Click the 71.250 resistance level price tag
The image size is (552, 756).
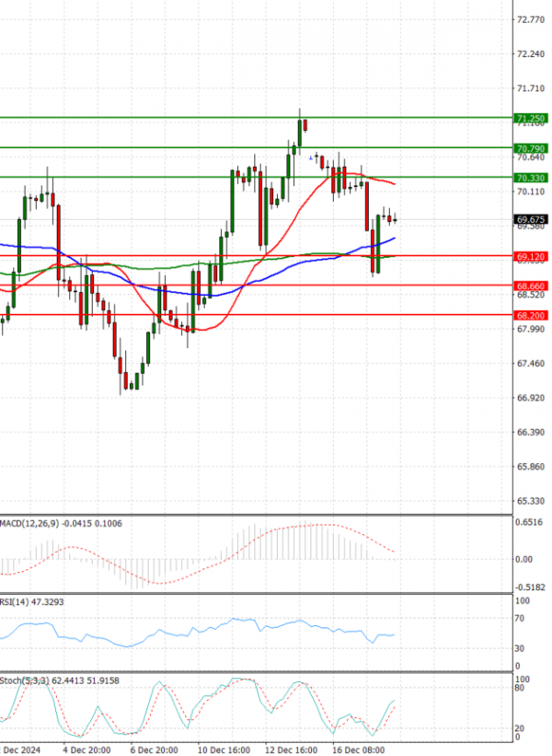pos(531,119)
